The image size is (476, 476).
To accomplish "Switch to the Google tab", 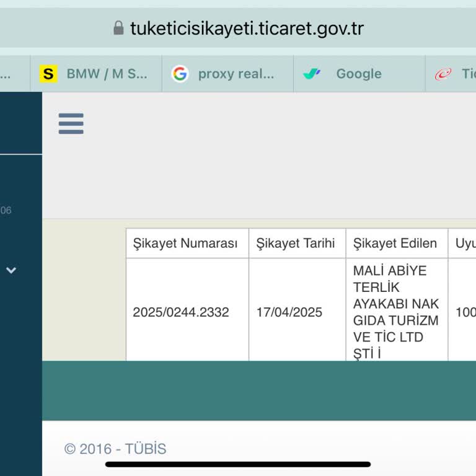I will [359, 74].
